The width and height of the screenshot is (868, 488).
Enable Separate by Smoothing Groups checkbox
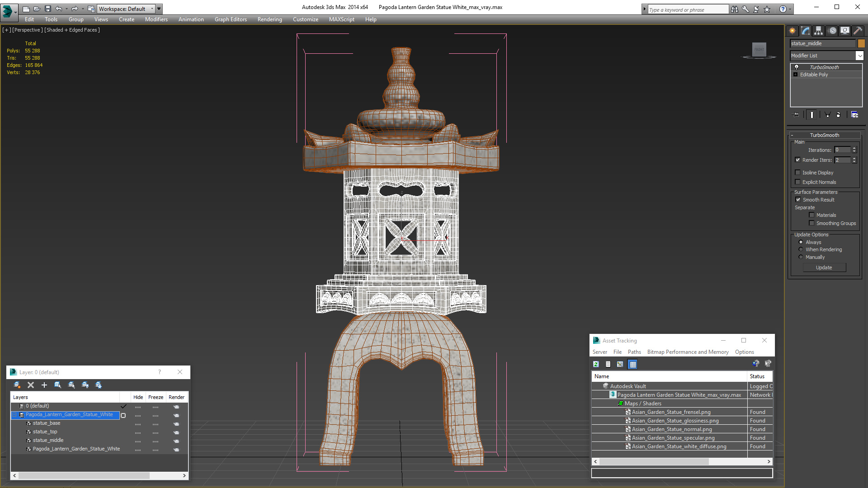tap(811, 223)
